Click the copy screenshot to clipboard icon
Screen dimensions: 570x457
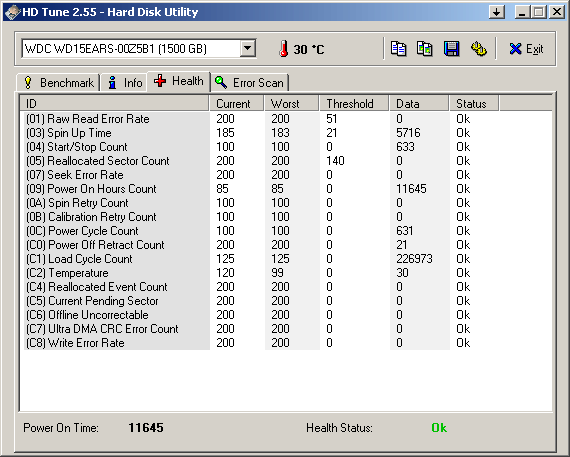[x=424, y=49]
